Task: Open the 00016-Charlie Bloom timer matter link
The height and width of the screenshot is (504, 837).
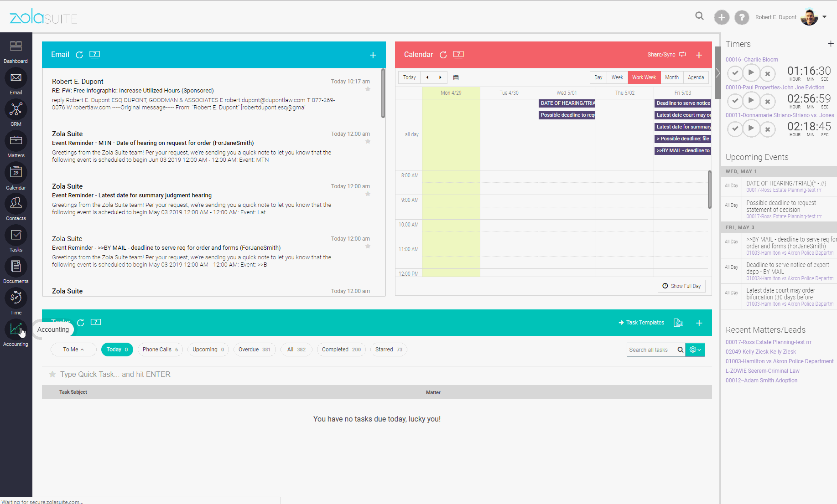Action: [x=752, y=60]
